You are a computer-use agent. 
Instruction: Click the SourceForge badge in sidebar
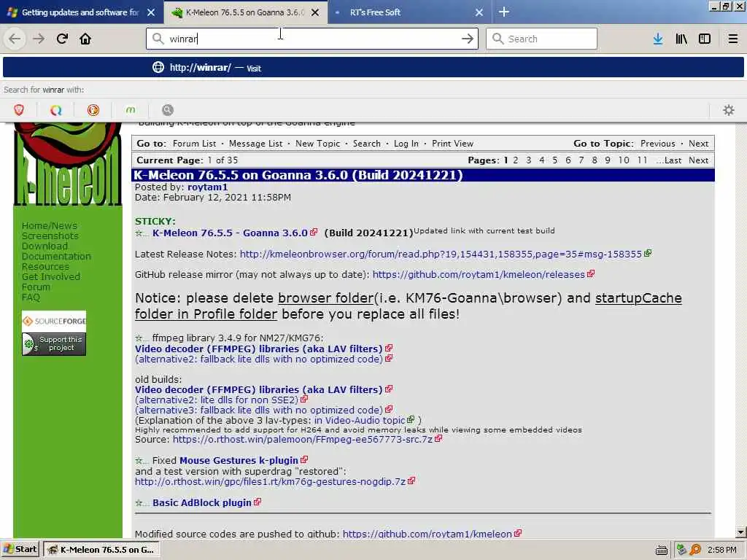pos(54,321)
